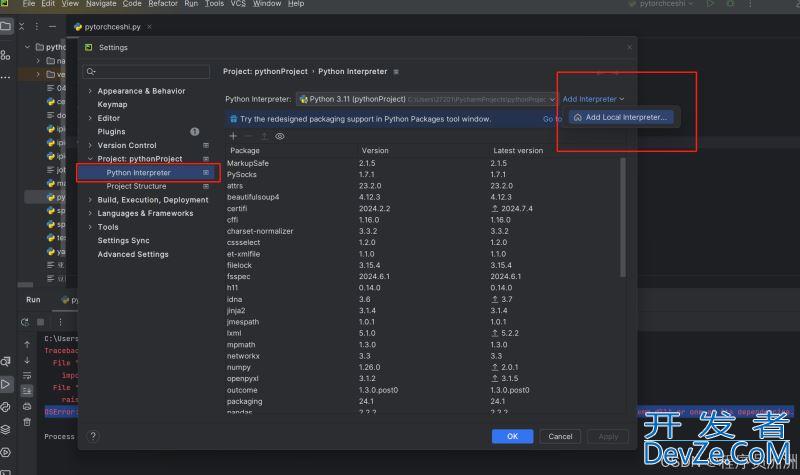The width and height of the screenshot is (800, 475).
Task: Open the Services hexagon play icon
Action: pyautogui.click(x=6, y=452)
